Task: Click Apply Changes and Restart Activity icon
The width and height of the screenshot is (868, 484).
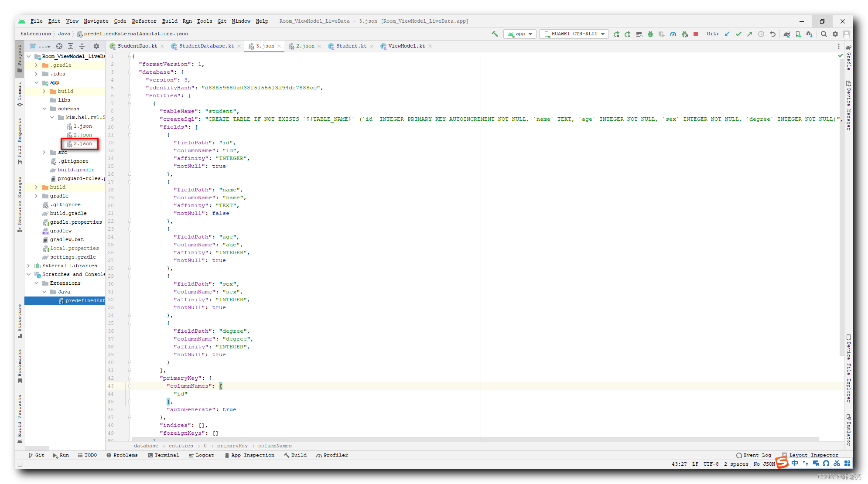Action: (x=628, y=34)
